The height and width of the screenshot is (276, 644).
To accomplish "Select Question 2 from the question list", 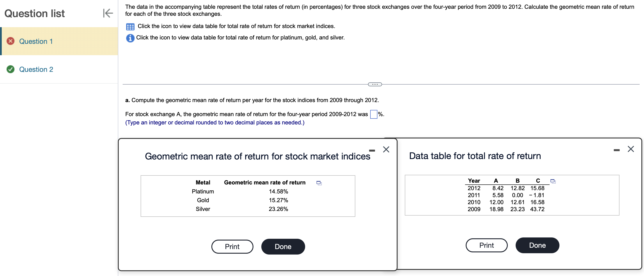I will [x=36, y=69].
